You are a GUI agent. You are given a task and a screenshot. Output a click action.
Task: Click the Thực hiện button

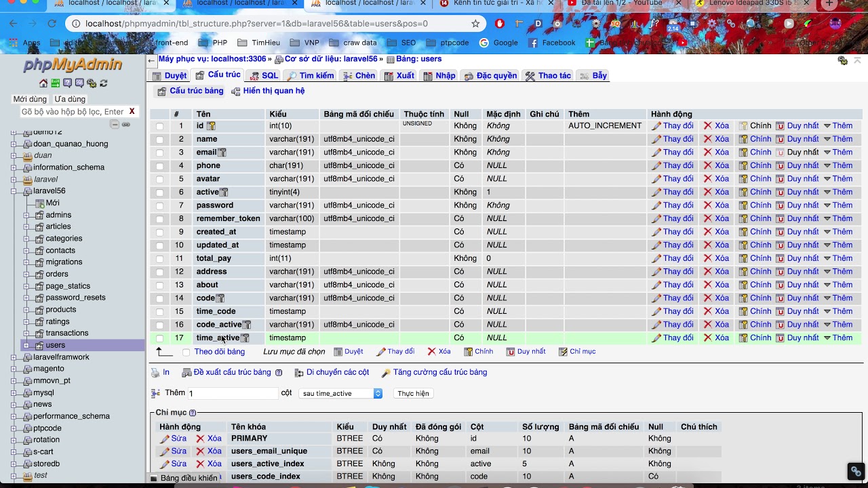[x=413, y=393]
